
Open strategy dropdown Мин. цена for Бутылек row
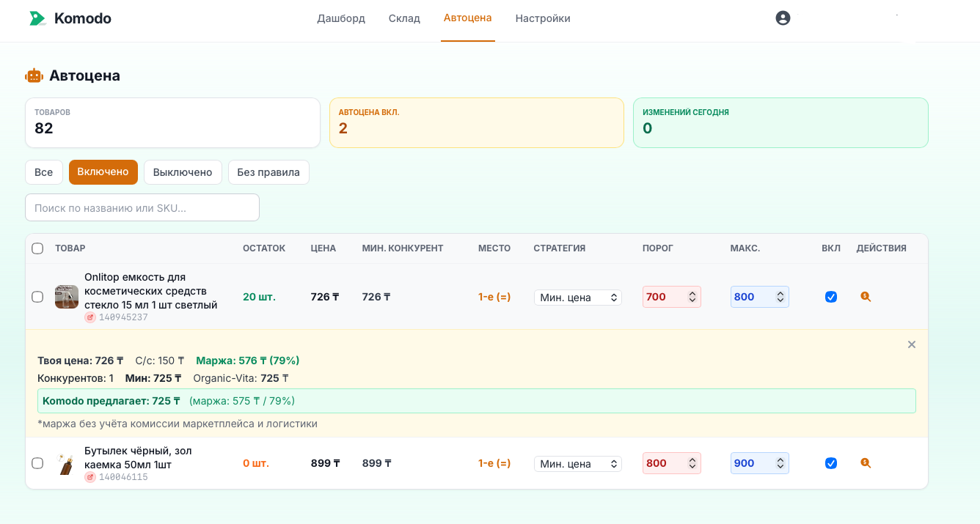coord(578,464)
